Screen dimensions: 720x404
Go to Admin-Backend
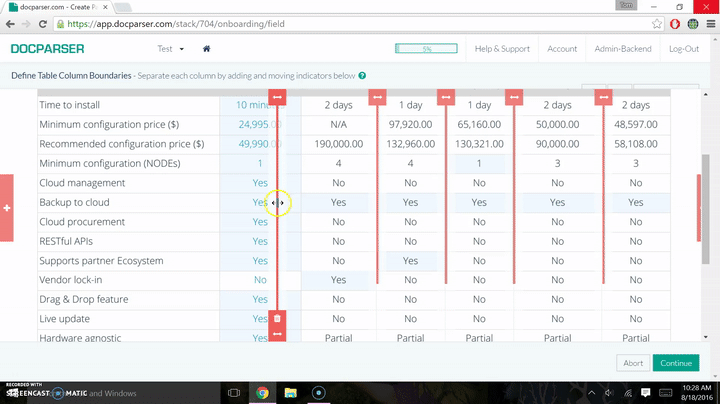point(622,48)
